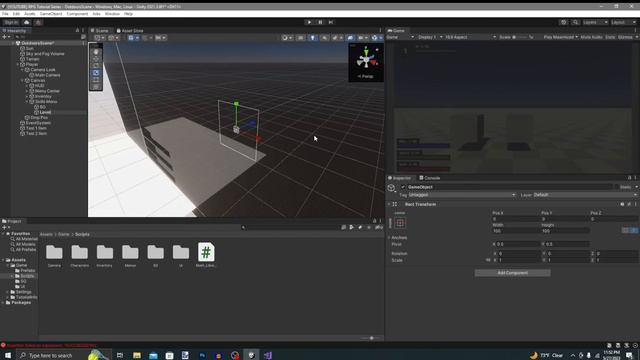Click the Hierarchy add plus button
This screenshot has height=360, width=640.
pyautogui.click(x=5, y=37)
